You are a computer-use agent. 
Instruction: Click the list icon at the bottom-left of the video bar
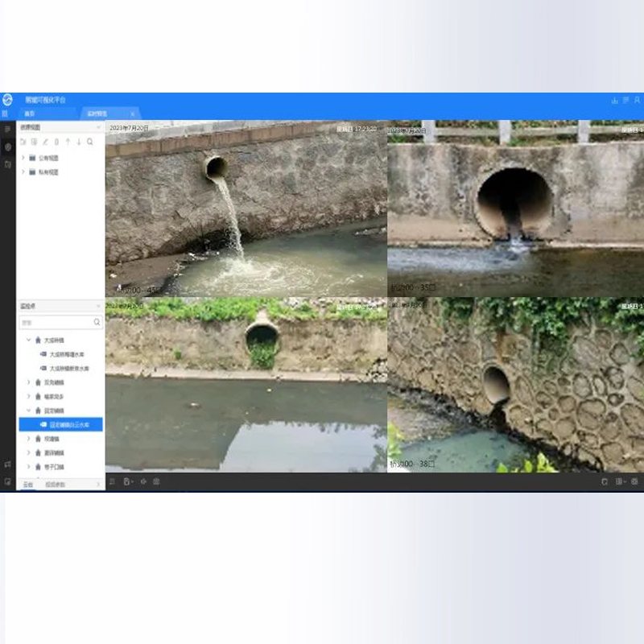(112, 481)
